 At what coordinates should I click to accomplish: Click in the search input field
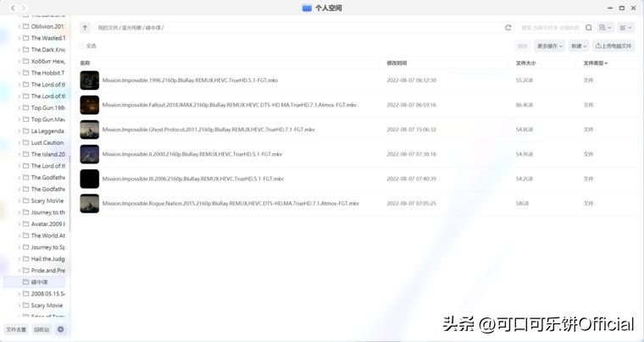pos(550,27)
